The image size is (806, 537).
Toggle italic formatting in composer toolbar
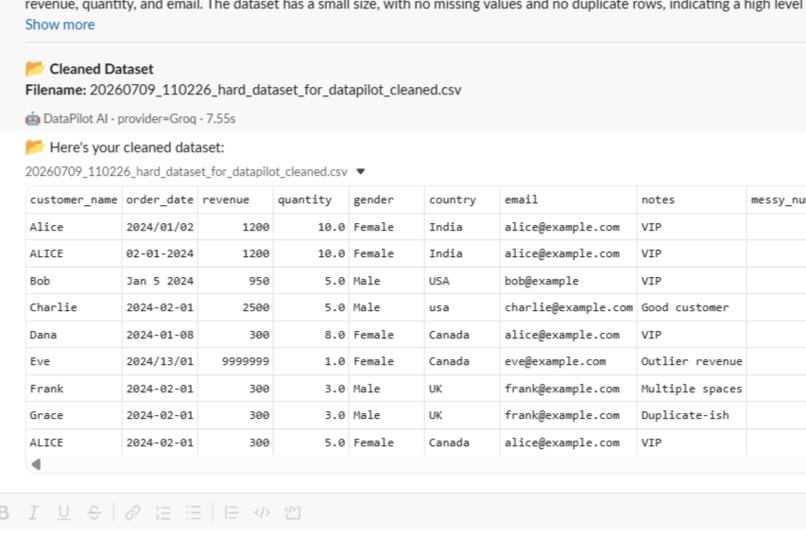(x=33, y=512)
